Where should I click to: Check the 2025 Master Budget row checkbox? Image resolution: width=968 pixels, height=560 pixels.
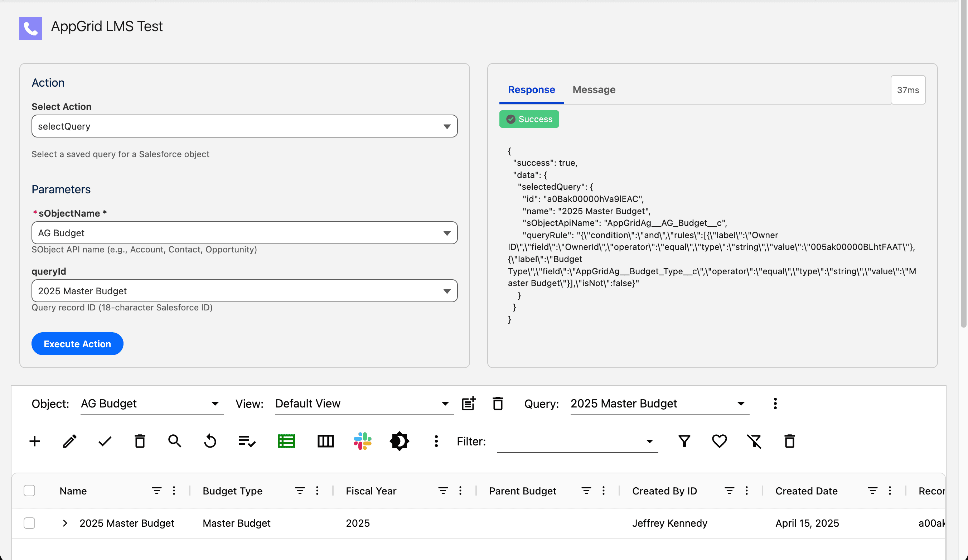(x=29, y=523)
